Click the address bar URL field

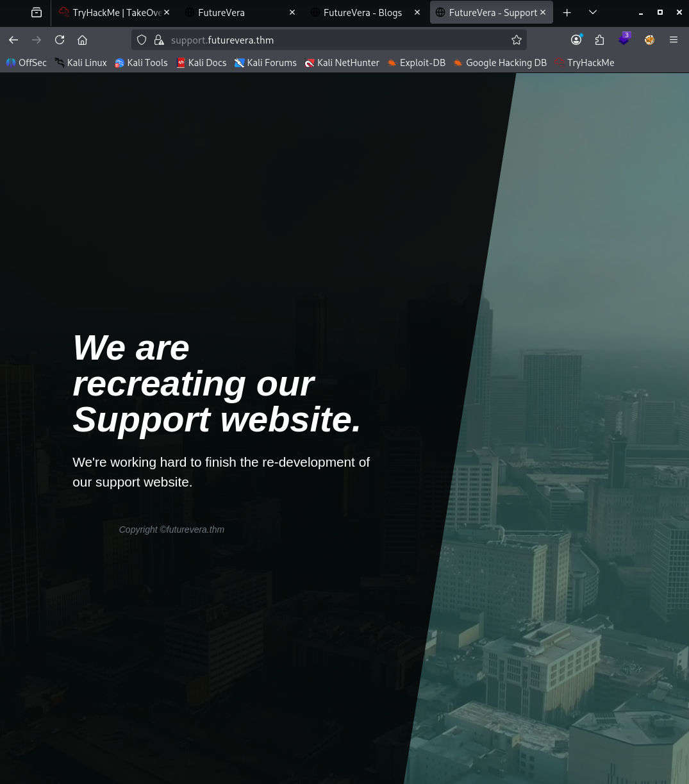333,40
